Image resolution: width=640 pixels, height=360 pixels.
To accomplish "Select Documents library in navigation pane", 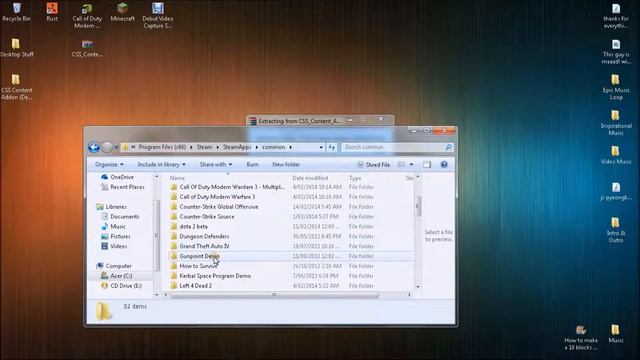I will [x=120, y=217].
